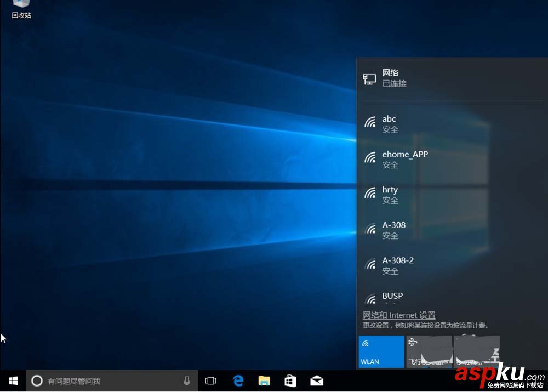548x392 pixels.
Task: Open 网络和 Internet 设置 link
Action: click(x=399, y=315)
